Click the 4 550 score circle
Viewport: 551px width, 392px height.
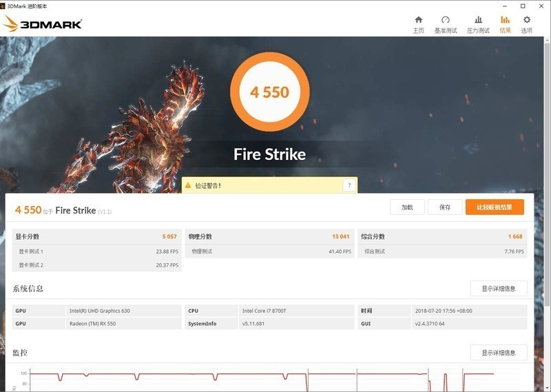270,92
